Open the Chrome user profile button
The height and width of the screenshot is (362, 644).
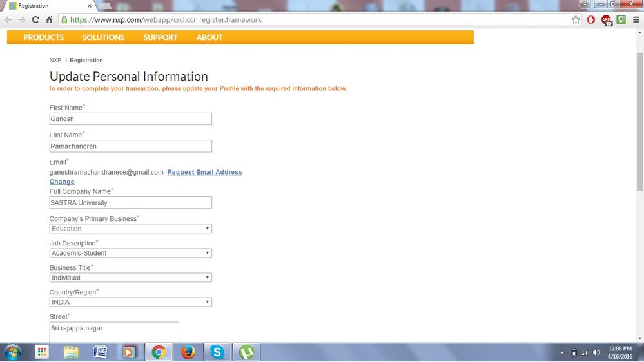click(585, 4)
